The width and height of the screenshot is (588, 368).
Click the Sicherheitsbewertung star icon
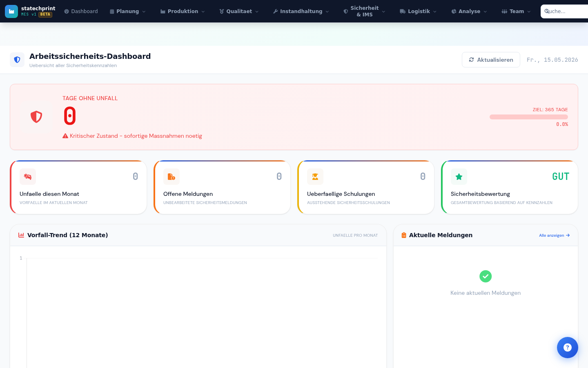click(x=459, y=177)
